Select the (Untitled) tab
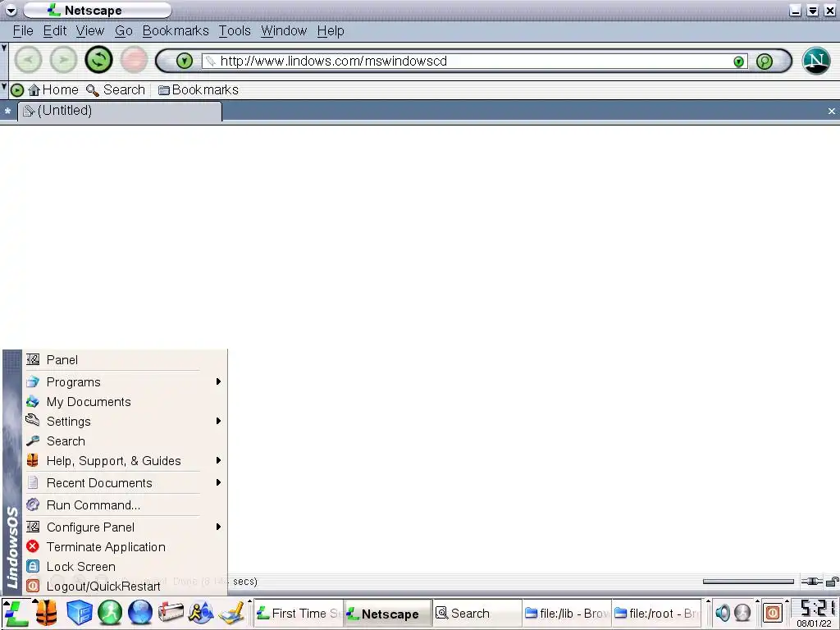The image size is (840, 630). tap(120, 111)
